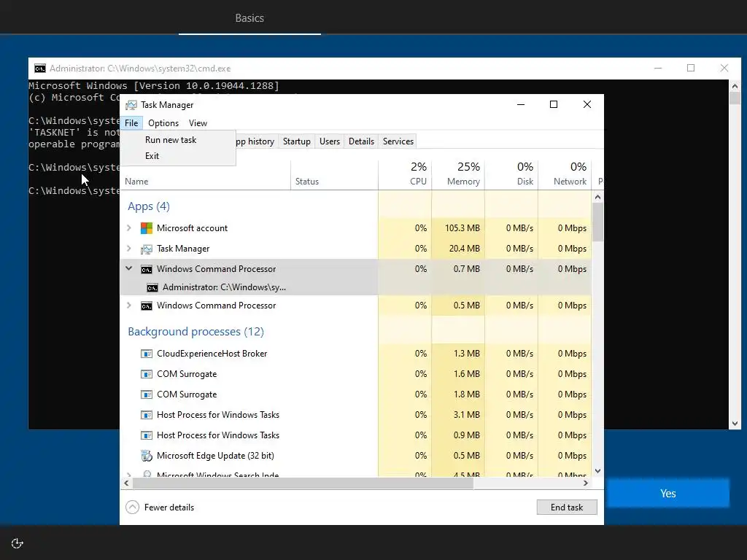Click scroll left arrow of process list
This screenshot has width=747, height=560.
[126, 483]
